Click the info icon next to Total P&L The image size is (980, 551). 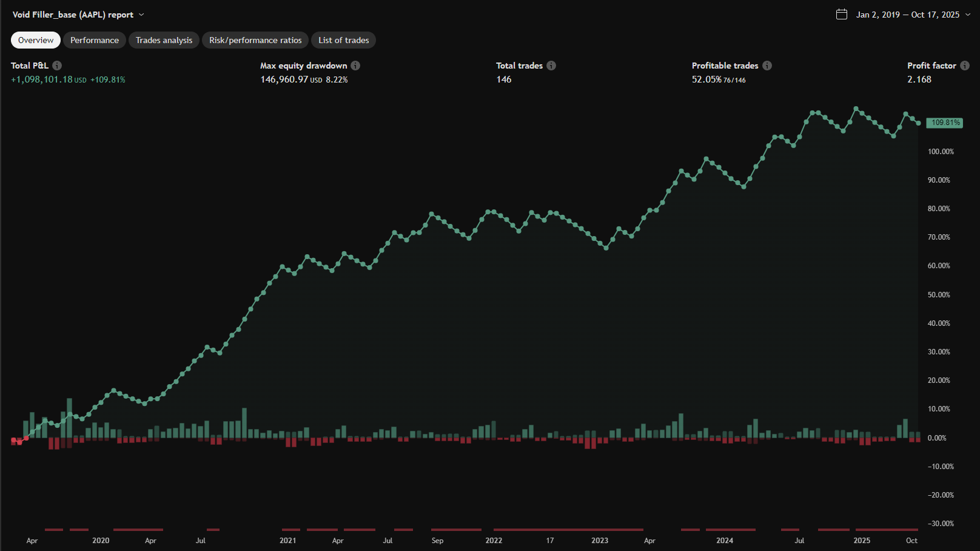tap(57, 66)
